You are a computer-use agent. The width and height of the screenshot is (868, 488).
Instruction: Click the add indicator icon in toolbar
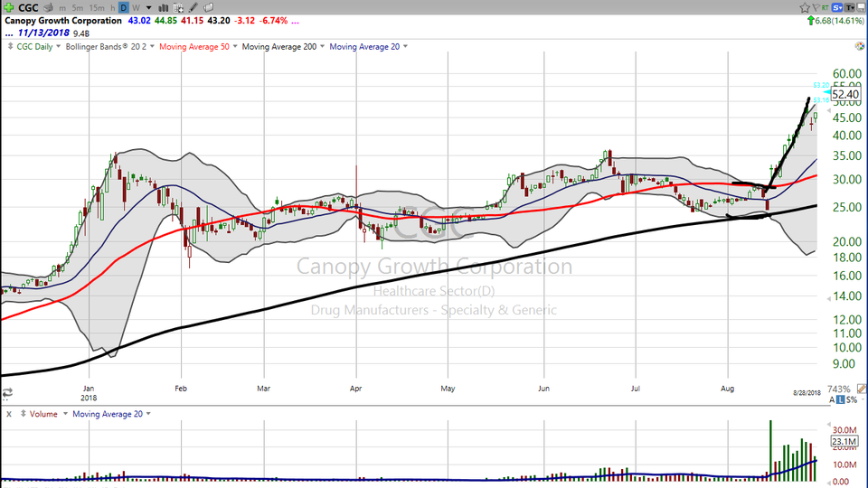[180, 7]
